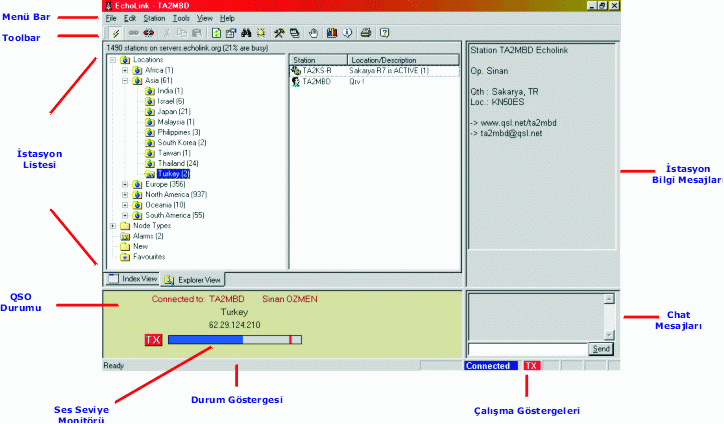
Task: Sort by Location/Description column header
Action: click(x=403, y=60)
